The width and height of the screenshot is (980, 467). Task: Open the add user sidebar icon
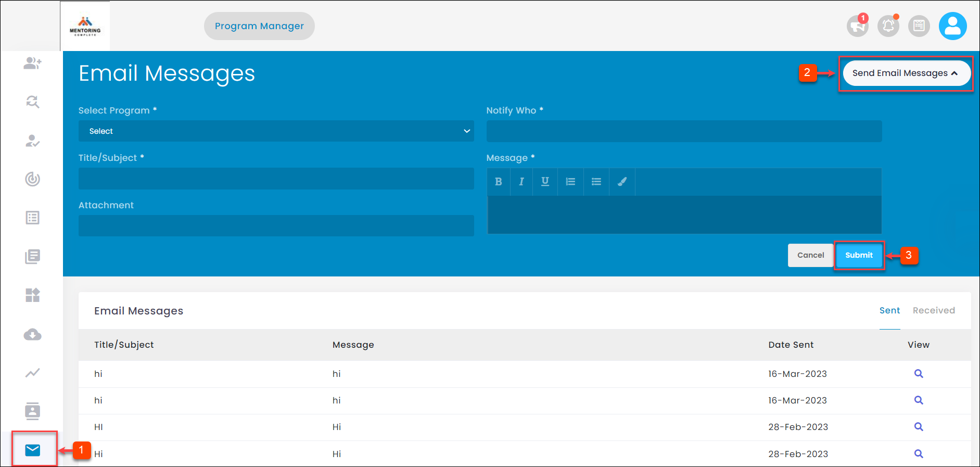click(32, 64)
